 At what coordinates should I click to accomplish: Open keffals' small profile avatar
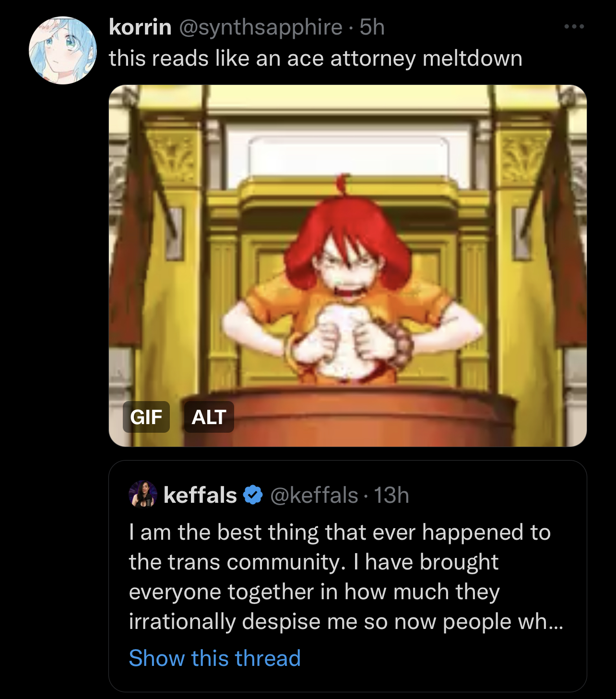(143, 494)
